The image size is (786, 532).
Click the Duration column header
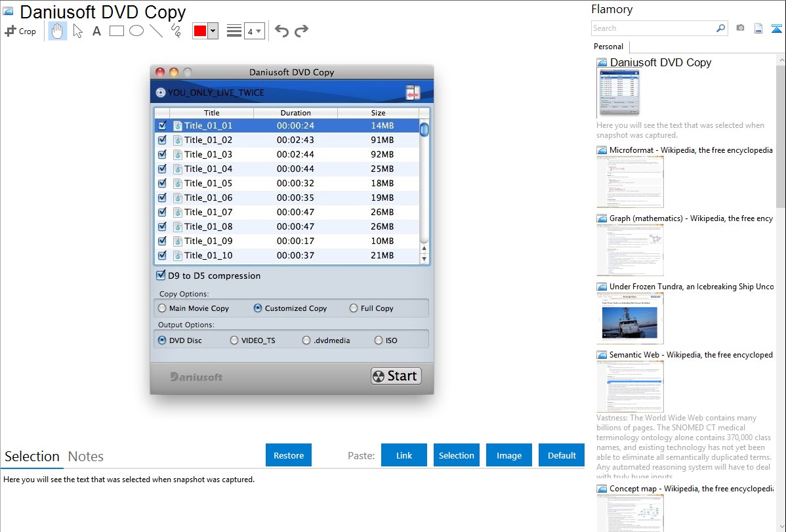click(x=295, y=113)
